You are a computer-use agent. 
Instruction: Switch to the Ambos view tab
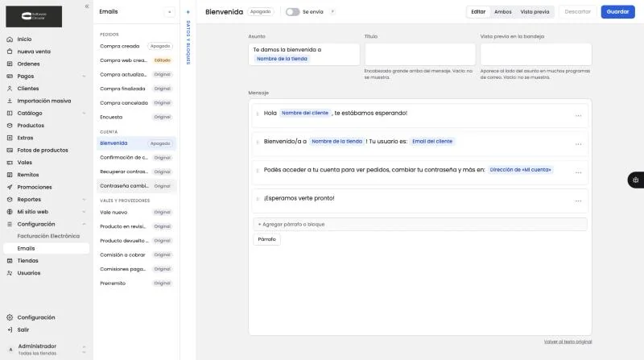coord(502,12)
